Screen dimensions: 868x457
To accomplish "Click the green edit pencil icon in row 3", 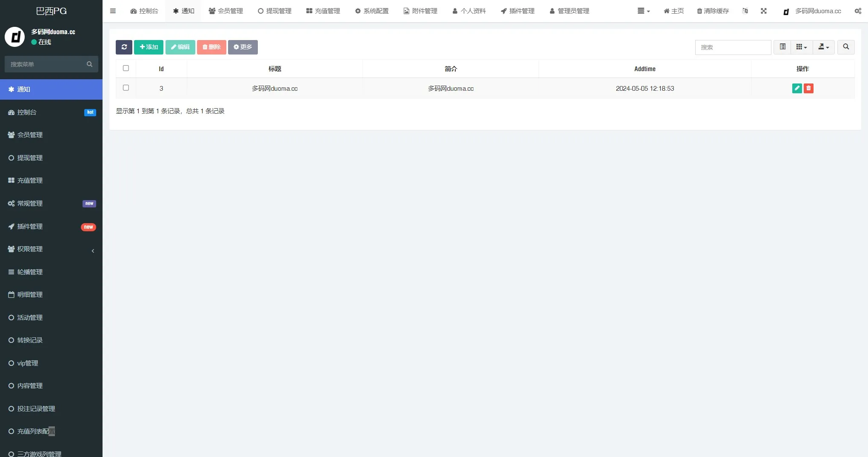I will (797, 88).
